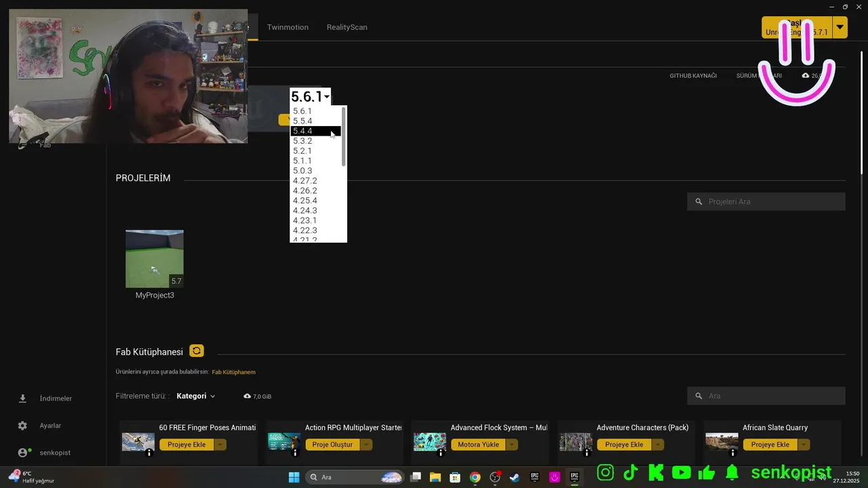Expand arrow beside Adventure Characters Projeye Ekle
This screenshot has height=488, width=868.
tap(658, 445)
